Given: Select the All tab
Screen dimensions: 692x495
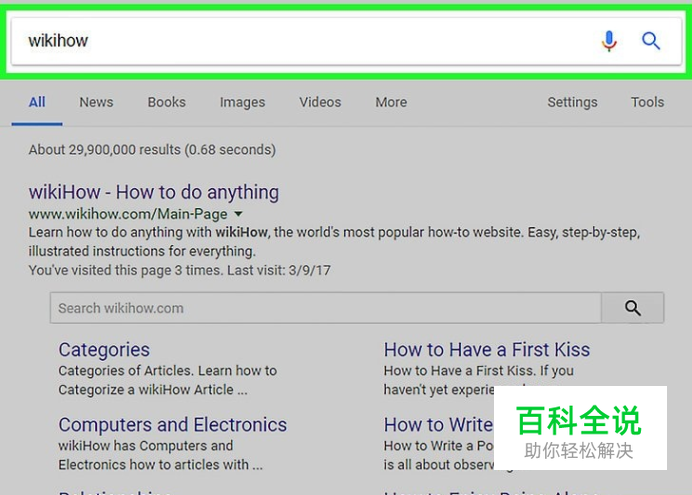Looking at the screenshot, I should point(37,102).
